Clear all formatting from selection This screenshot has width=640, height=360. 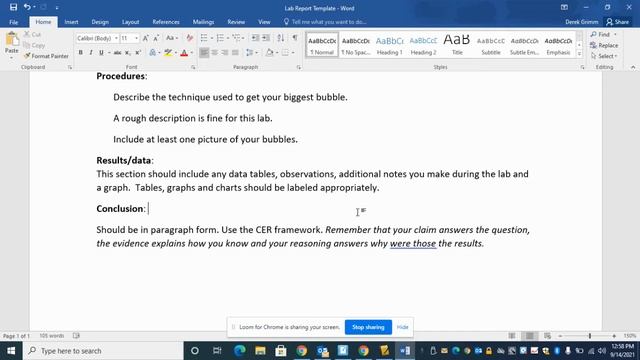click(x=189, y=38)
